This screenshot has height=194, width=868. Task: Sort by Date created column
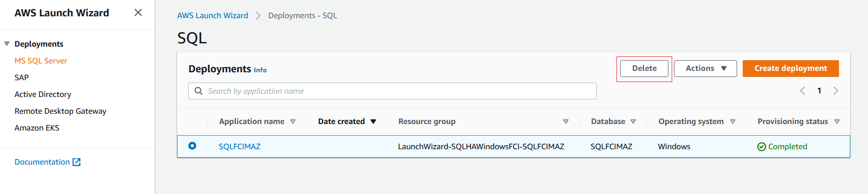347,121
